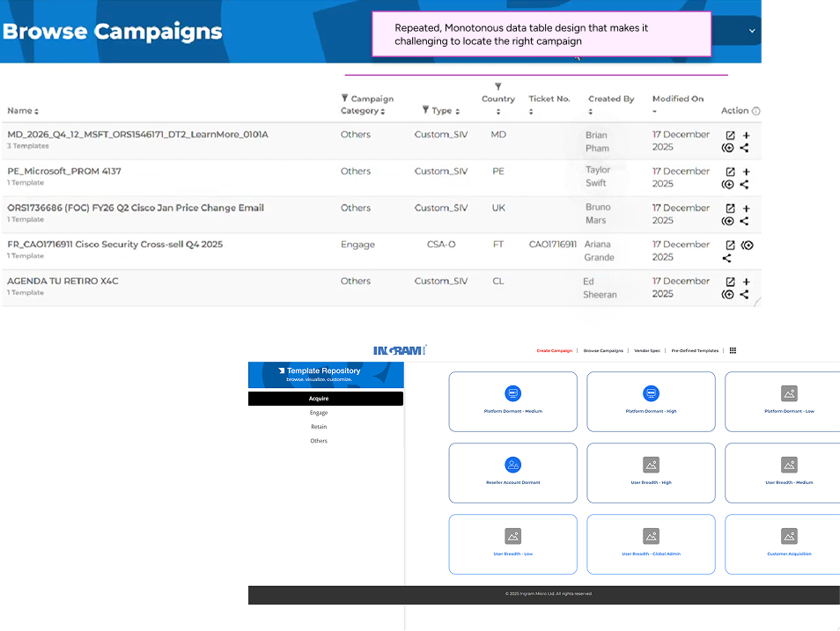Screen dimensions: 840x631
Task: Click the ticket number CAO1716911
Action: [x=553, y=245]
